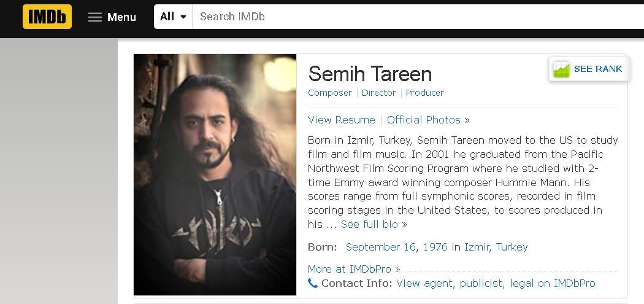Click the green SEE RANK chart icon
The image size is (644, 304).
click(x=561, y=69)
